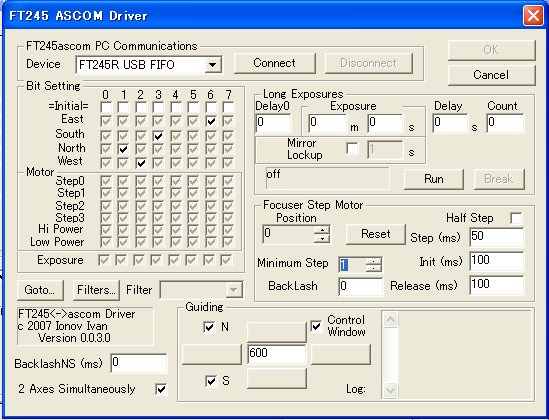The image size is (549, 420).
Task: Click the log scrollbar up arrow
Action: point(390,319)
